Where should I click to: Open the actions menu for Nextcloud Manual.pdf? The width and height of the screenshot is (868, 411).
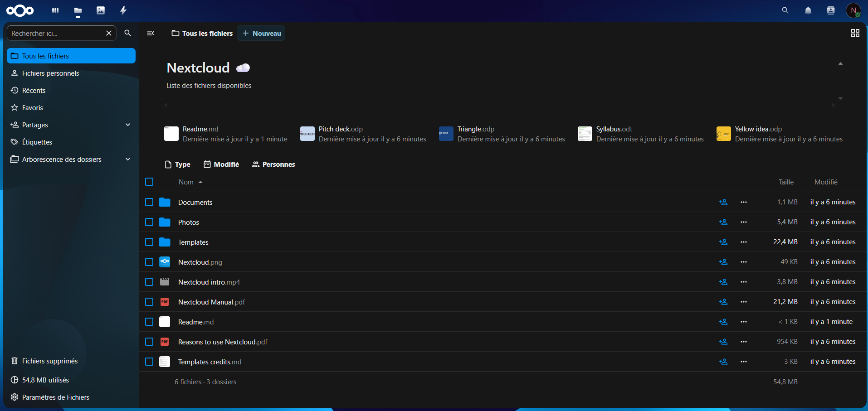[x=743, y=302]
